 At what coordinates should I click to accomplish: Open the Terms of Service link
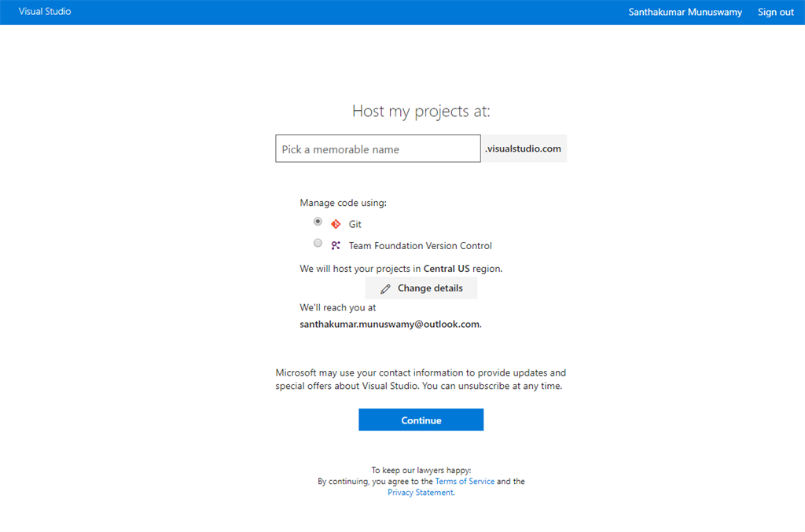[465, 482]
